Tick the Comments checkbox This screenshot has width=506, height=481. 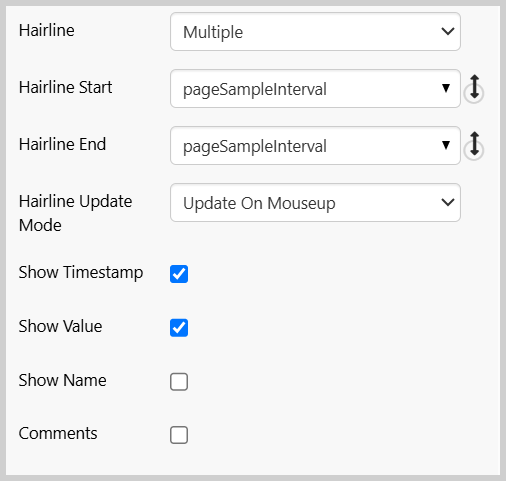point(179,435)
